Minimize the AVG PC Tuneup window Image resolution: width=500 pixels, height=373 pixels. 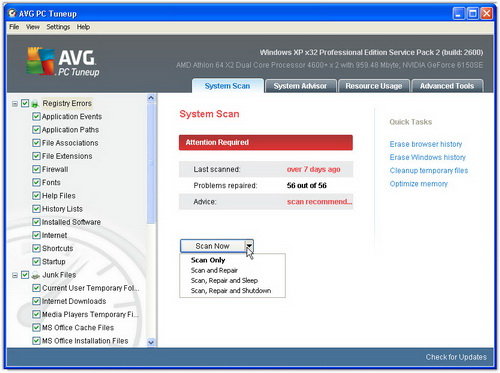pyautogui.click(x=459, y=14)
